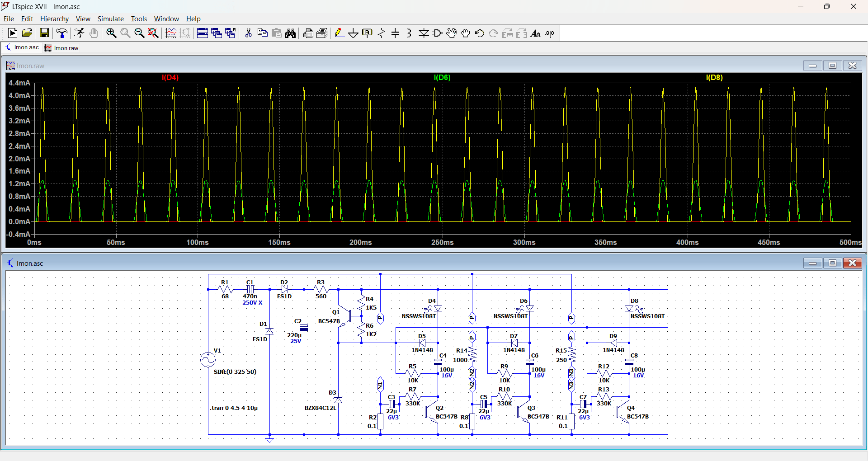Viewport: 868px width, 461px height.
Task: Click resistor R3 value '560'
Action: coord(321,296)
